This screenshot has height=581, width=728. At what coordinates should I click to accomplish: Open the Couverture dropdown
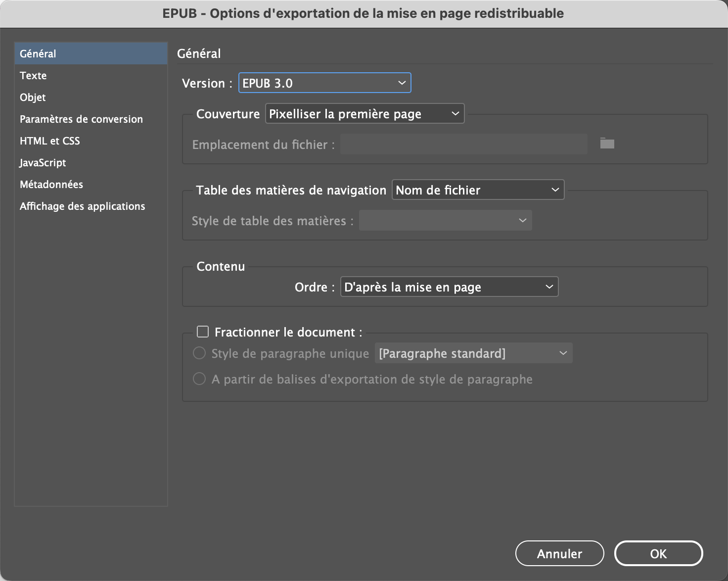point(364,113)
